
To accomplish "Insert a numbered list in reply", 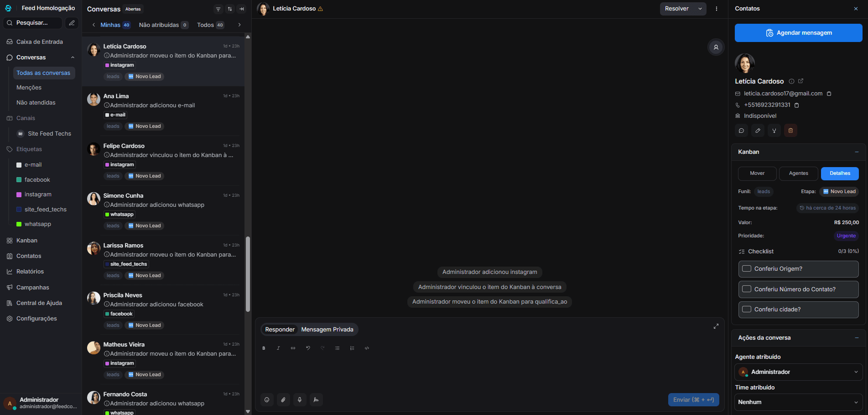I will tap(352, 348).
